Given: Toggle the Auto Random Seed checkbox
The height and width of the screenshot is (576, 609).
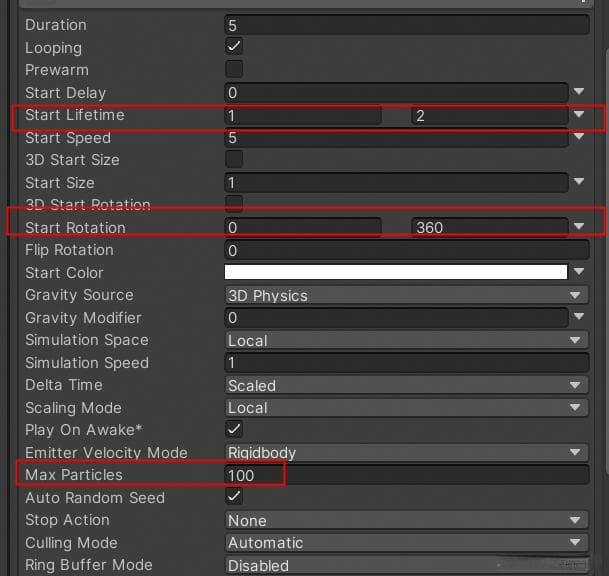Looking at the screenshot, I should (234, 496).
